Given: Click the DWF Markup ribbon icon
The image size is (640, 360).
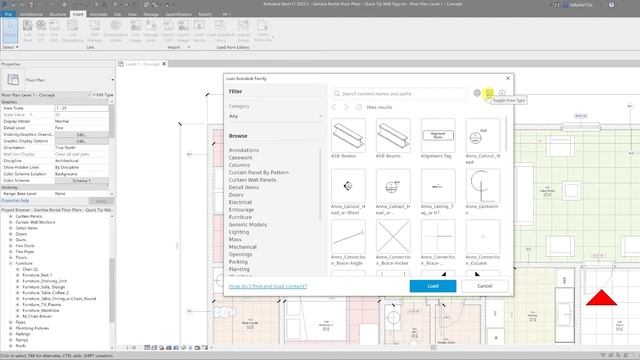Looking at the screenshot, I should [x=94, y=31].
